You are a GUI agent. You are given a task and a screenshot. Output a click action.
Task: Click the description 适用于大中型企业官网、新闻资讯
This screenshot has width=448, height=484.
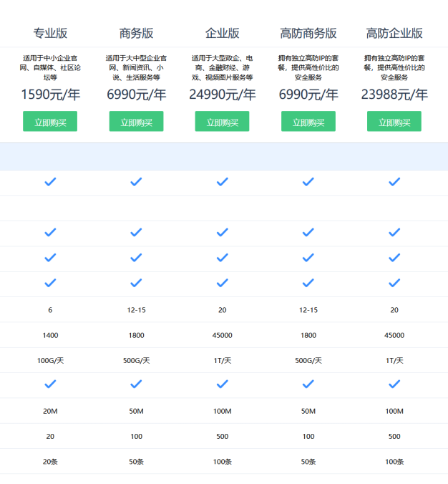coord(136,67)
